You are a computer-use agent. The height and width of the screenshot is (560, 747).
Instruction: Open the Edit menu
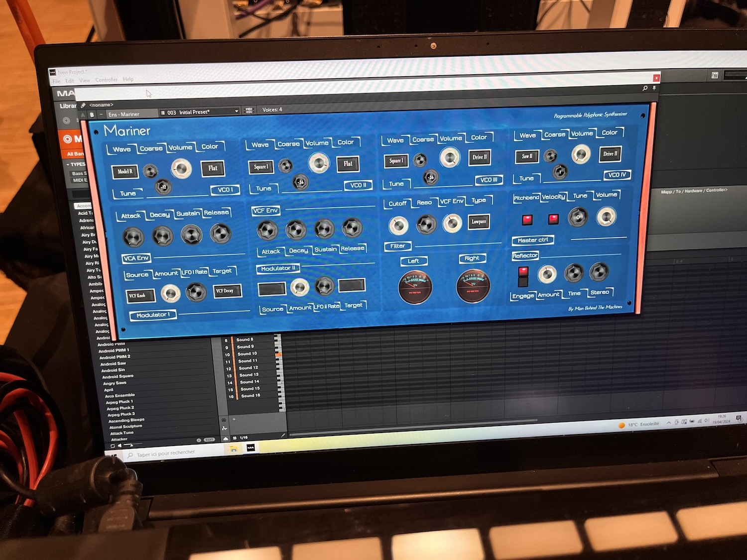[x=70, y=81]
